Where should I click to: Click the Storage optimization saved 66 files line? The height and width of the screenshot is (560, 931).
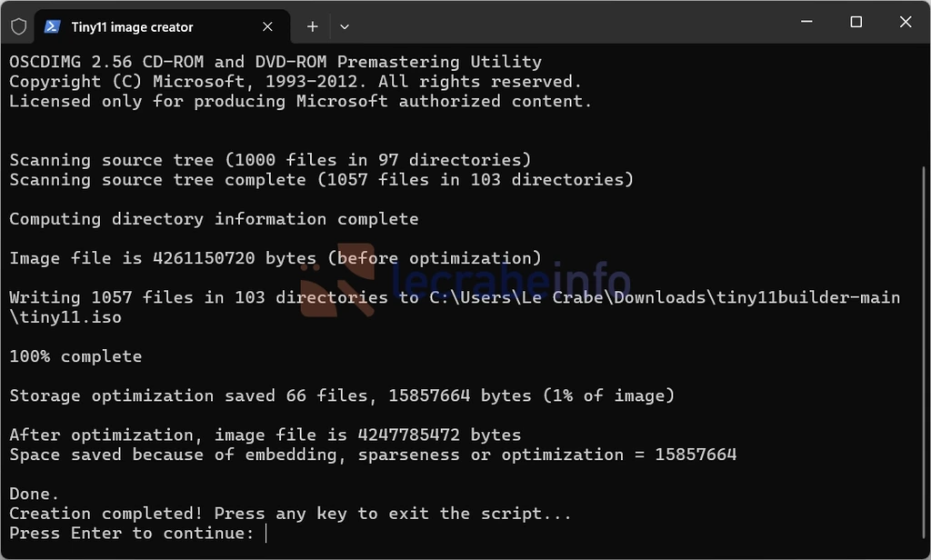click(x=342, y=395)
